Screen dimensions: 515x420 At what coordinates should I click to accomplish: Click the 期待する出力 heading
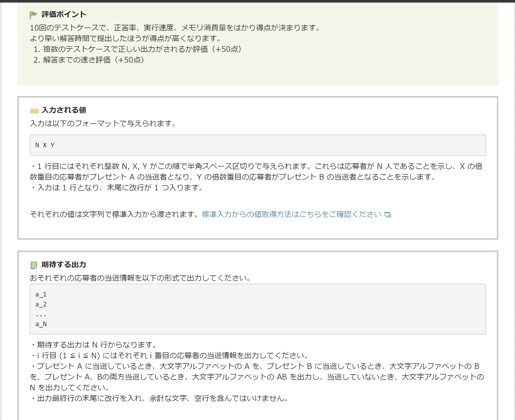pyautogui.click(x=64, y=264)
